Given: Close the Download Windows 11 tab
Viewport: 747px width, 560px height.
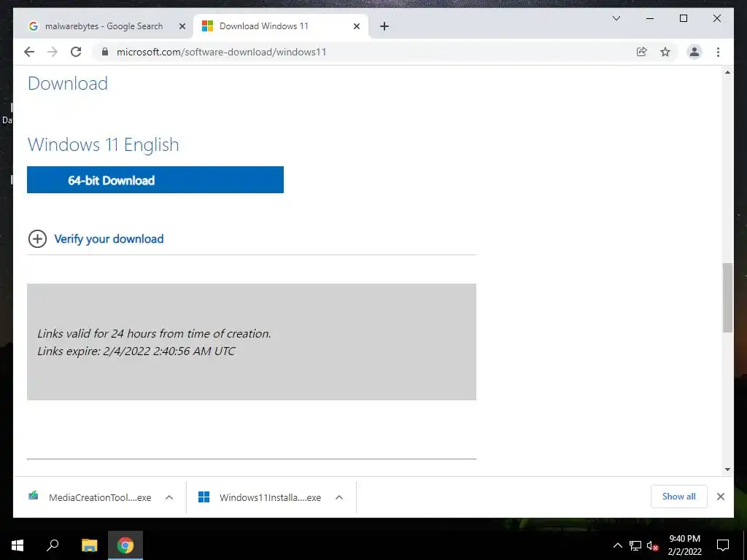Looking at the screenshot, I should tap(356, 26).
